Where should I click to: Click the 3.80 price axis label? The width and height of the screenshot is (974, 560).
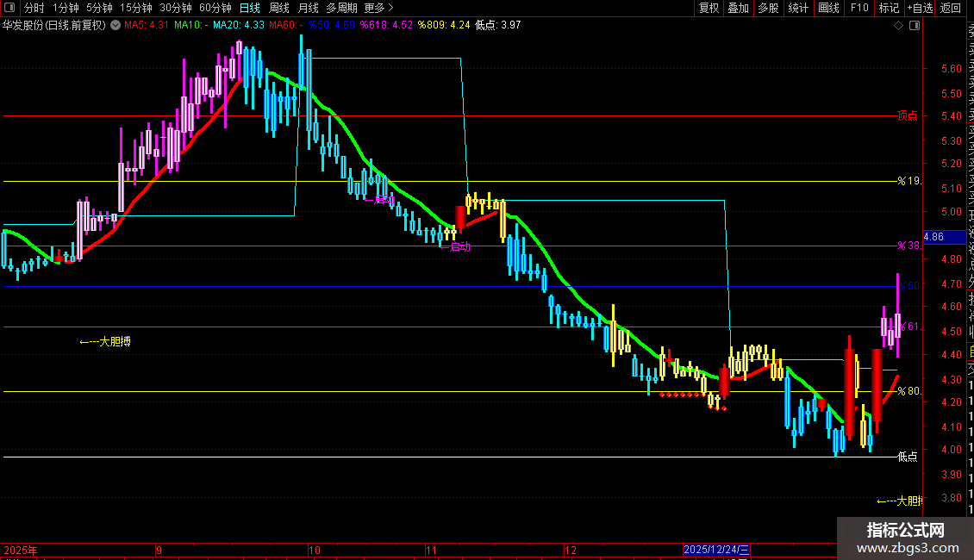(x=951, y=498)
